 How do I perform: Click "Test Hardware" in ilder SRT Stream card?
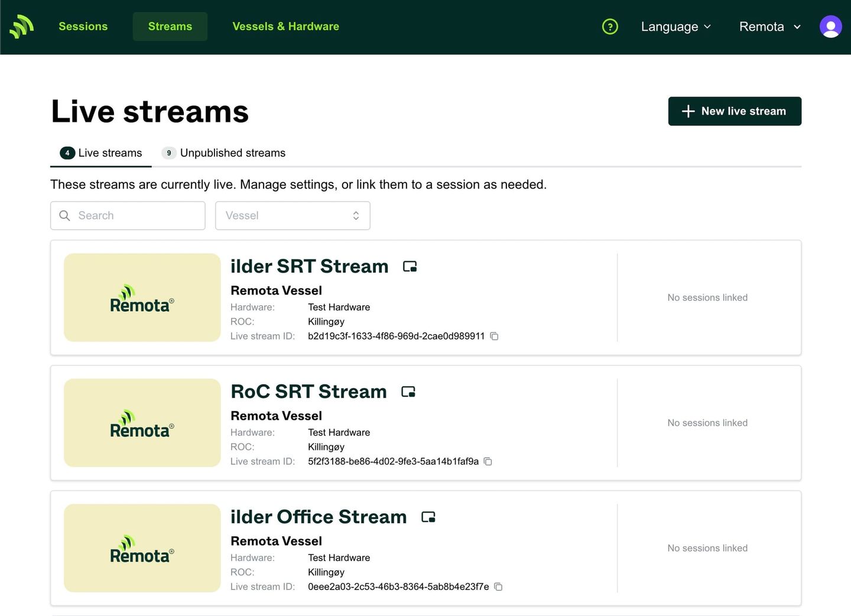339,307
